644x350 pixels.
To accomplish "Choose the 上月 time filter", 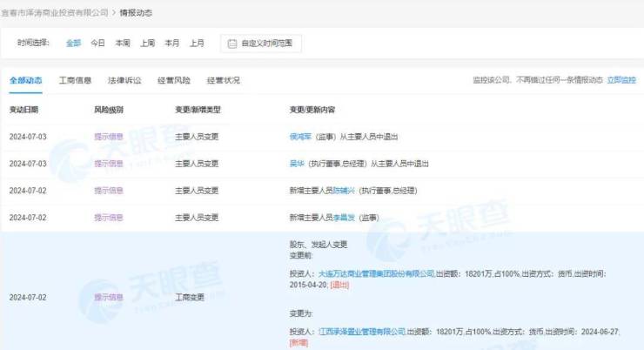I will pyautogui.click(x=198, y=43).
